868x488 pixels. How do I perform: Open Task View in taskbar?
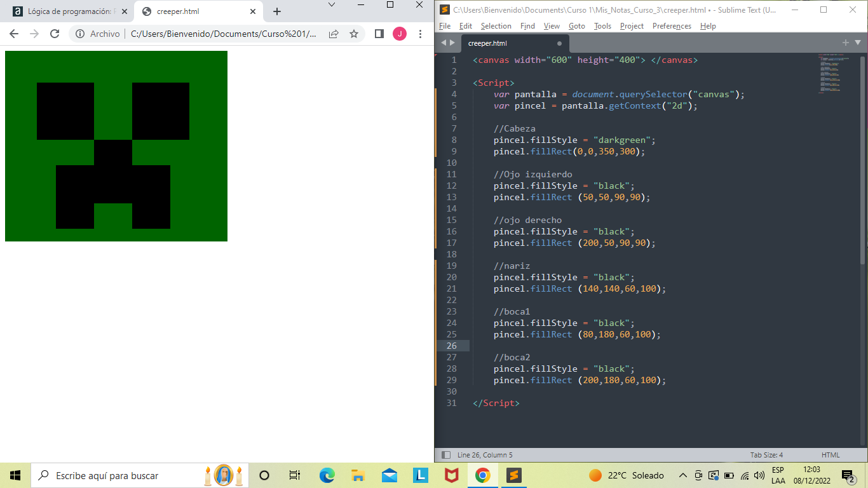click(x=295, y=475)
